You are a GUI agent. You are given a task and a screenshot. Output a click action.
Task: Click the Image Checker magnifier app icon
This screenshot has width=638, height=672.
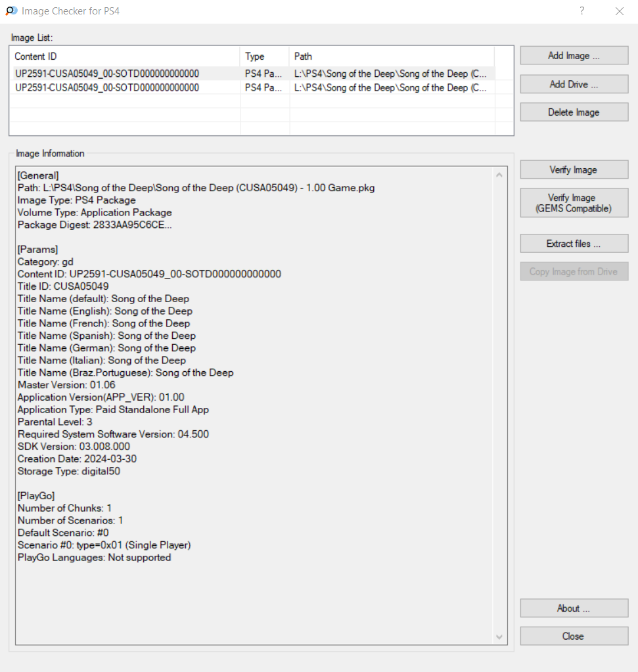[11, 11]
